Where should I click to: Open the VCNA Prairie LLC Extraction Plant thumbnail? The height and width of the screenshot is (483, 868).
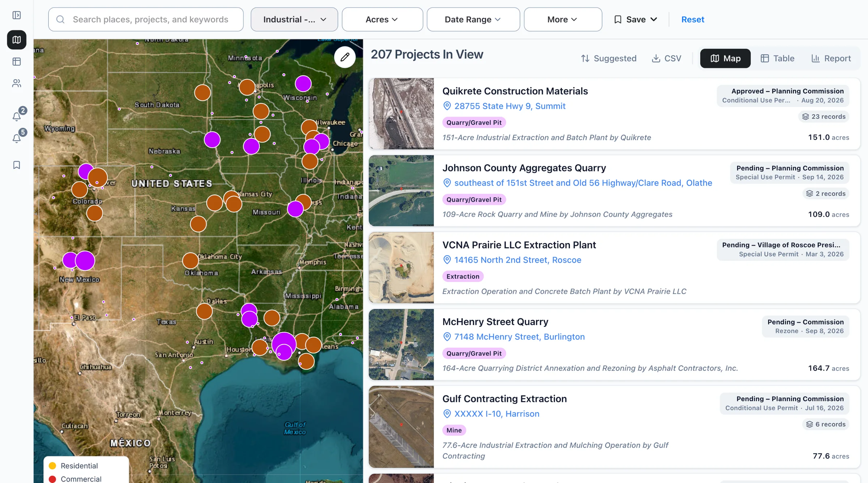[401, 268]
